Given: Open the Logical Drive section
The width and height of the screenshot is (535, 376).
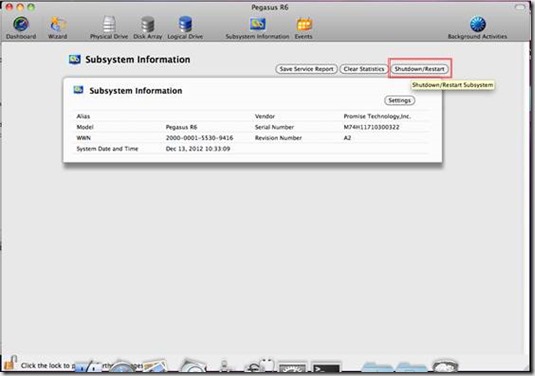Looking at the screenshot, I should 185,28.
